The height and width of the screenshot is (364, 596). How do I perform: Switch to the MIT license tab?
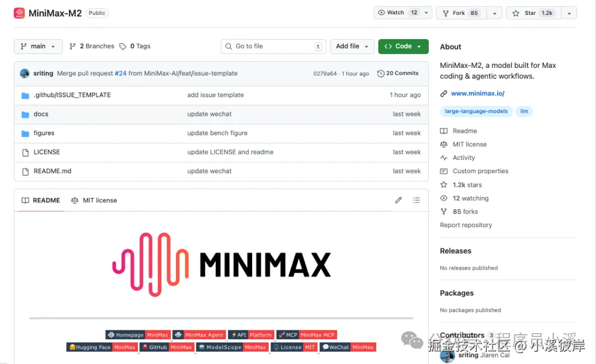[94, 200]
